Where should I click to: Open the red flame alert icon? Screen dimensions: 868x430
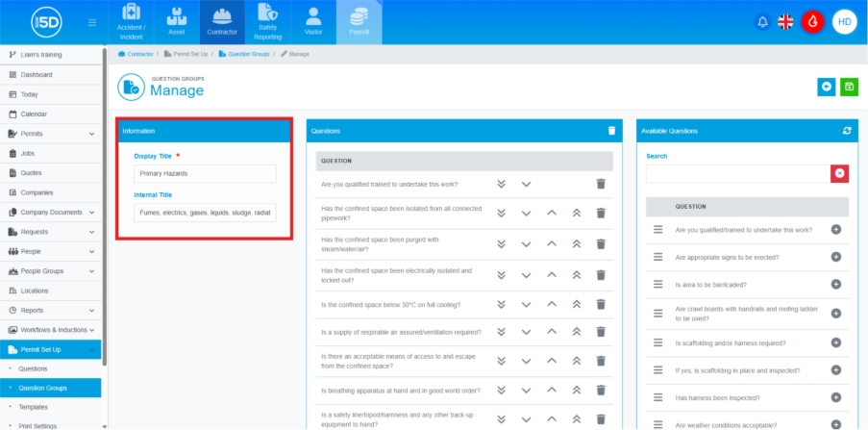(x=812, y=22)
